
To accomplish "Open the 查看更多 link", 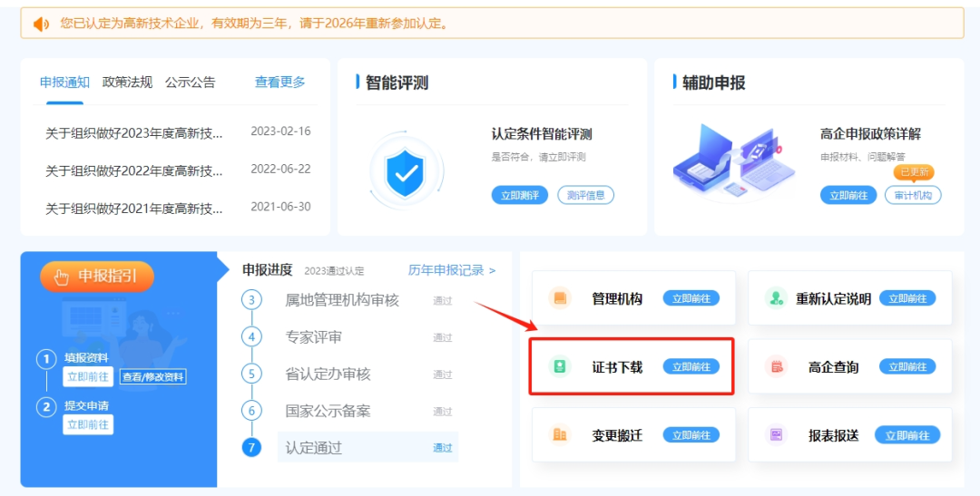I will (280, 82).
